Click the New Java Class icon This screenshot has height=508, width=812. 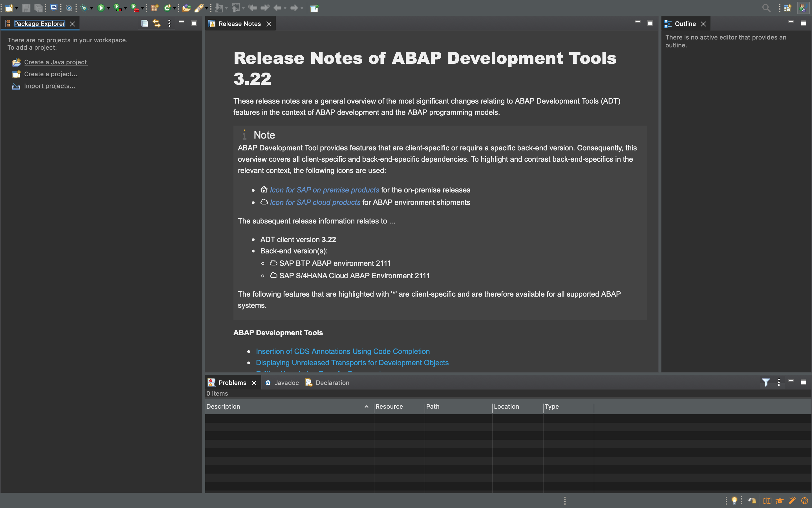167,8
